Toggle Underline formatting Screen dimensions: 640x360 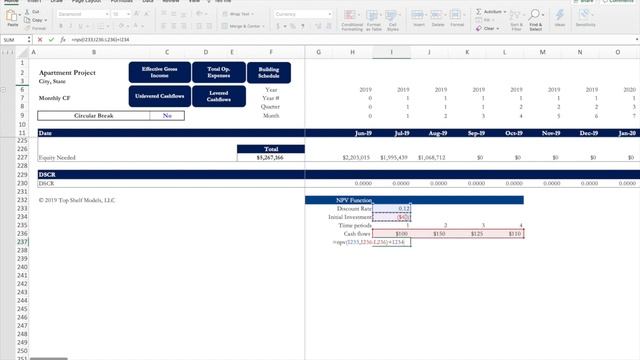[80, 26]
